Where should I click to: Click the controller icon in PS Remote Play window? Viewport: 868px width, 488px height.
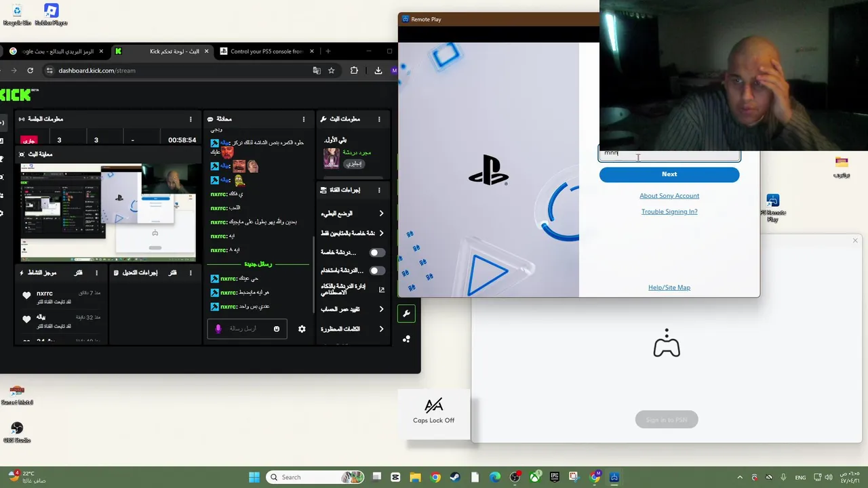(x=666, y=344)
